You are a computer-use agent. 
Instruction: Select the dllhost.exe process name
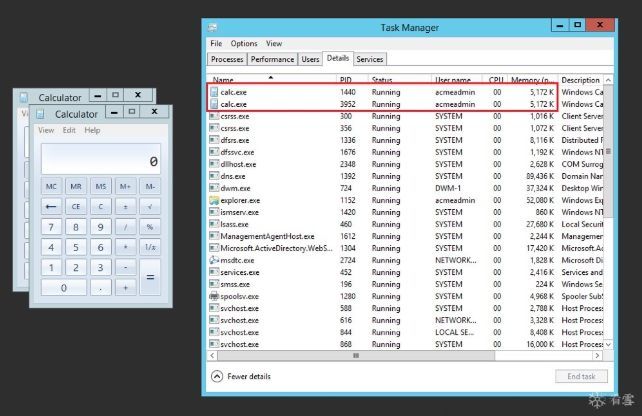pyautogui.click(x=238, y=164)
